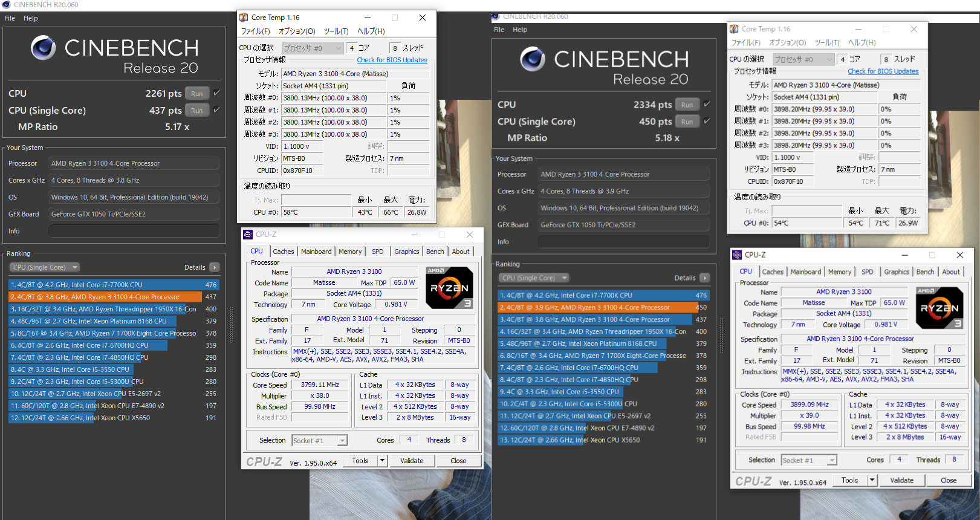Click the empty Info field in the left Cinebench
The height and width of the screenshot is (520, 980).
click(x=134, y=231)
